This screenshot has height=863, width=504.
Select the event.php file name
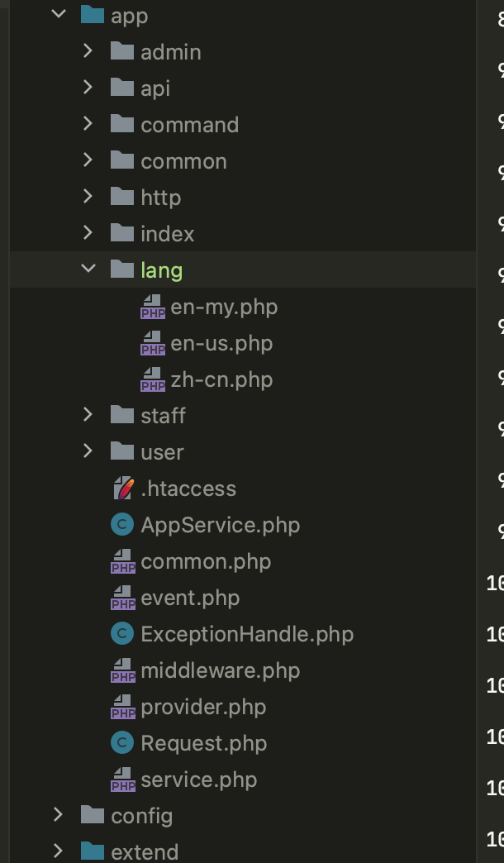click(x=190, y=598)
